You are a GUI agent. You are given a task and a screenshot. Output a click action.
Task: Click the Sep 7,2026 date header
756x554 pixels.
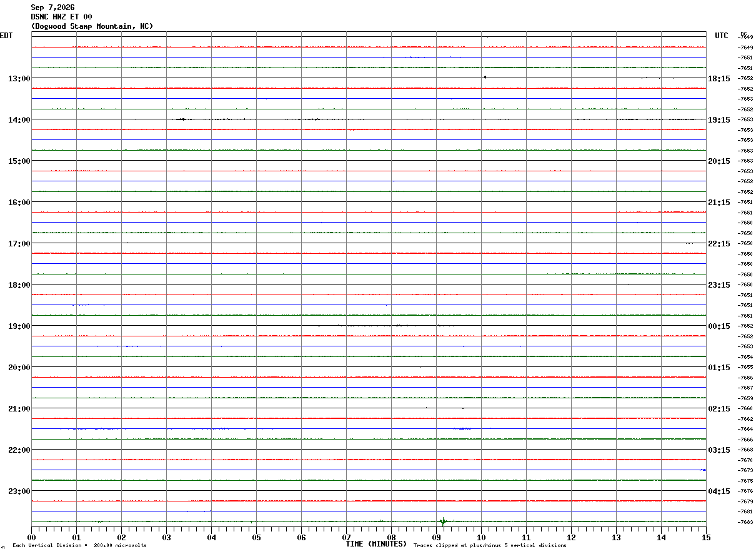52,8
